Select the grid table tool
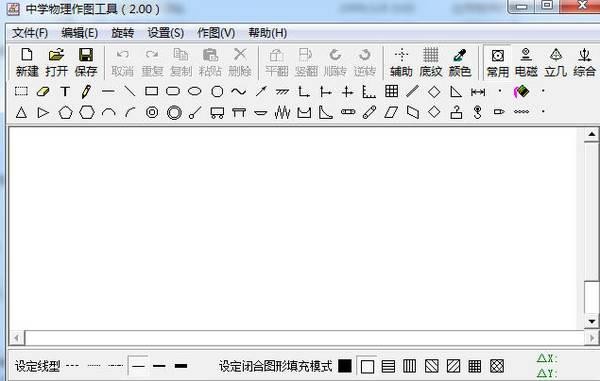 pyautogui.click(x=391, y=91)
